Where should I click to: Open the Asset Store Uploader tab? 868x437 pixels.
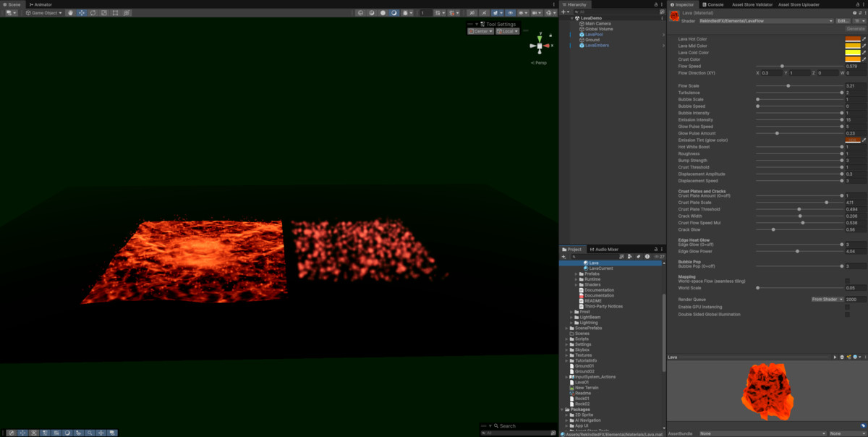[x=799, y=4]
